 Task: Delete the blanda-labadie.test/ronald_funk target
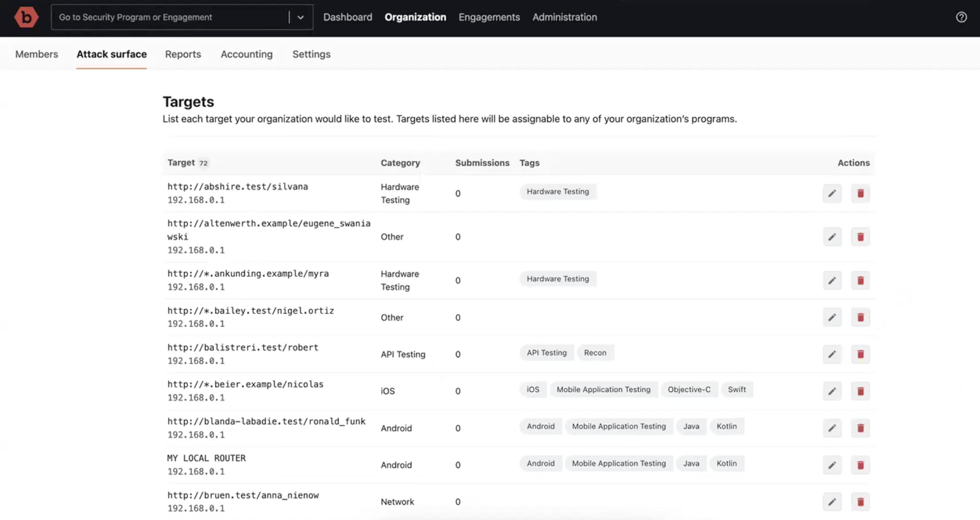click(861, 428)
